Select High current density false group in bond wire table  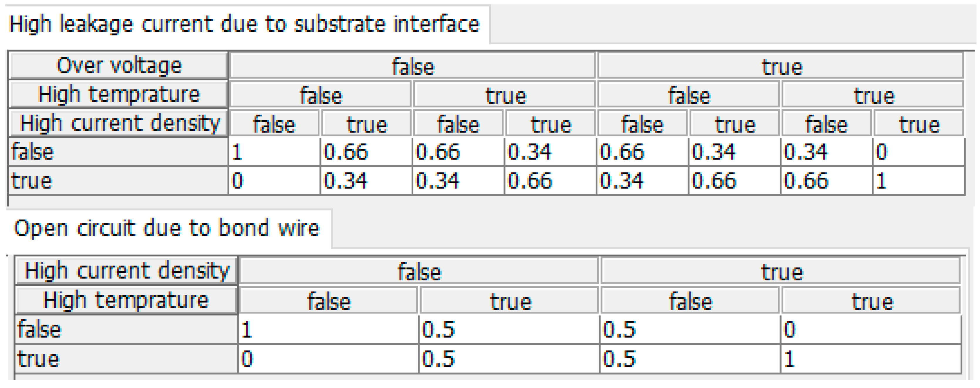[x=419, y=271]
